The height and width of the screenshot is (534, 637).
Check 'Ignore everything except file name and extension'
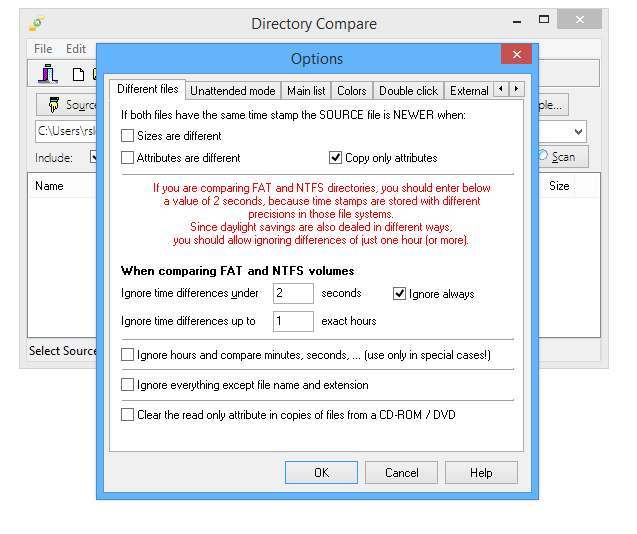point(128,384)
